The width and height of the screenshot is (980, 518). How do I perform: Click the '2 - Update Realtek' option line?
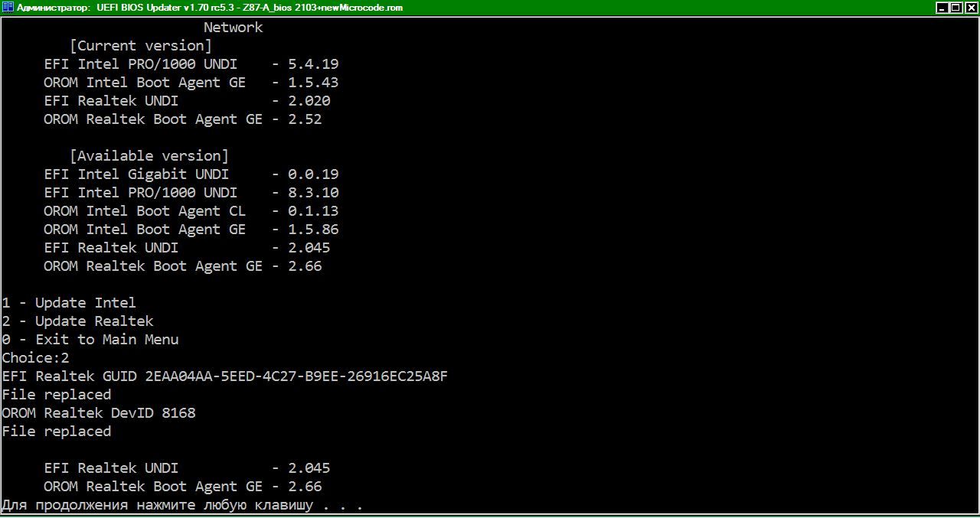click(77, 321)
